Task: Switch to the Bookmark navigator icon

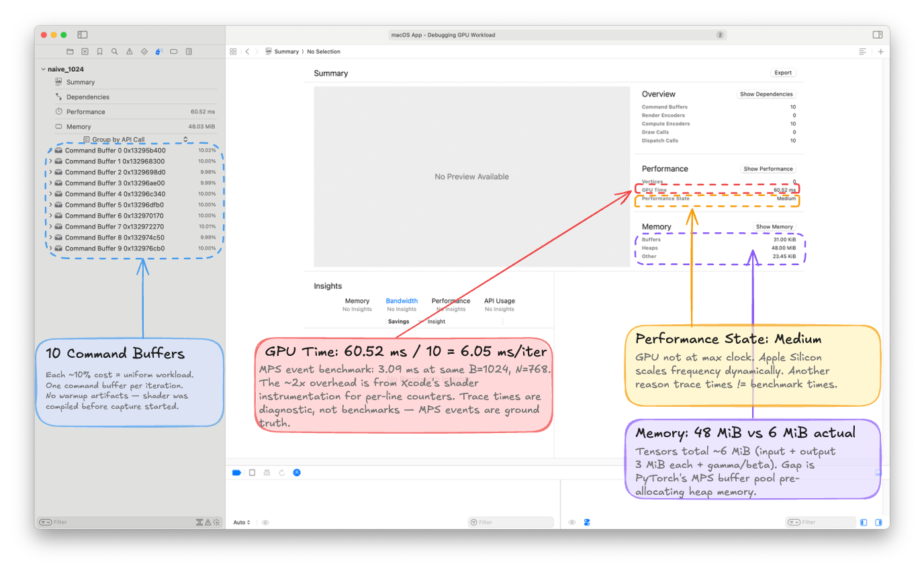Action: (x=99, y=52)
